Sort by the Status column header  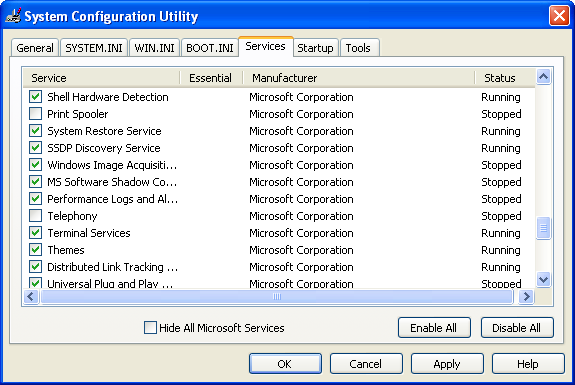point(505,78)
